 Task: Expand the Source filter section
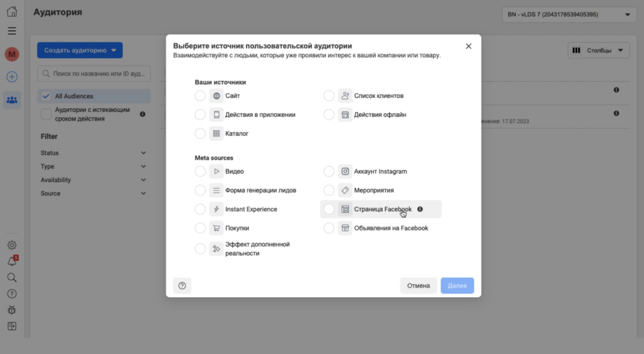93,194
